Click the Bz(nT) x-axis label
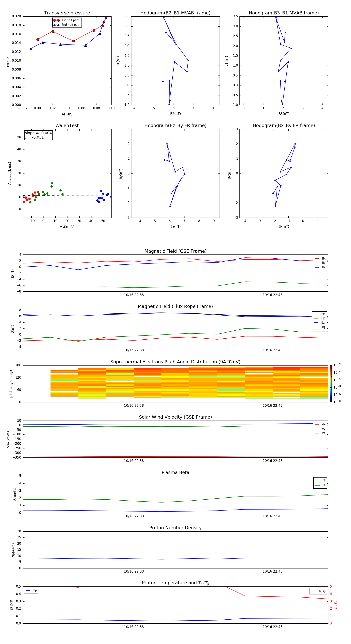The image size is (351, 644). point(175,227)
